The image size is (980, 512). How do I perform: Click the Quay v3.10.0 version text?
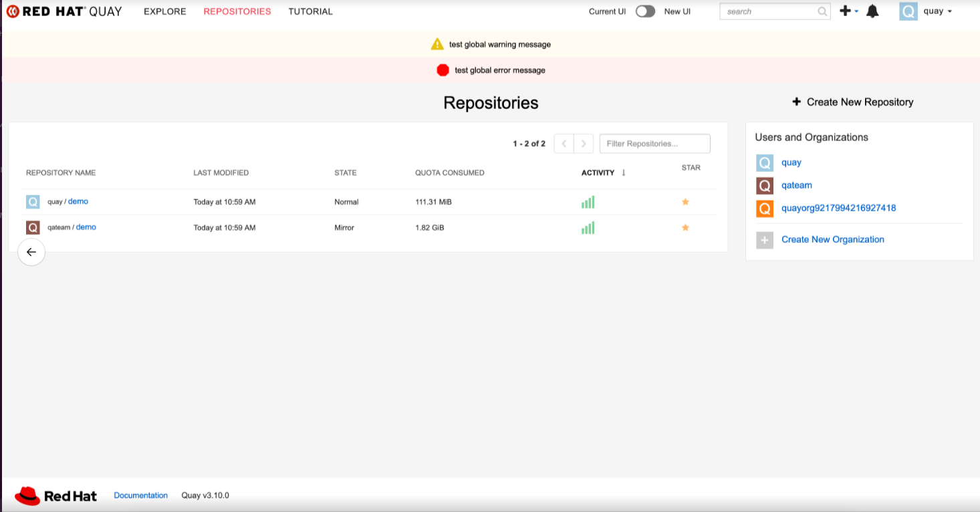205,495
